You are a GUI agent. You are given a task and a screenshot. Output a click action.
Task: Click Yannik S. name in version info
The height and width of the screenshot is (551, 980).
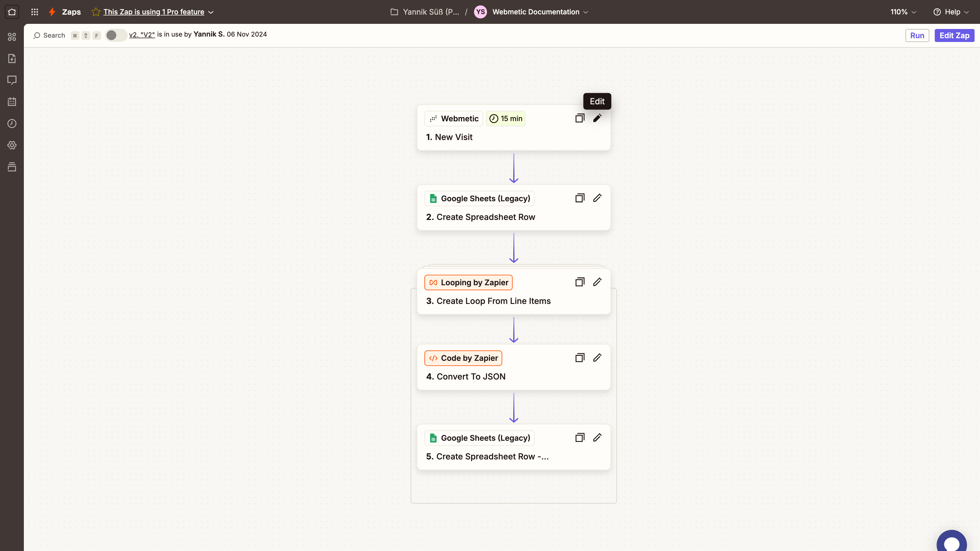pos(209,34)
